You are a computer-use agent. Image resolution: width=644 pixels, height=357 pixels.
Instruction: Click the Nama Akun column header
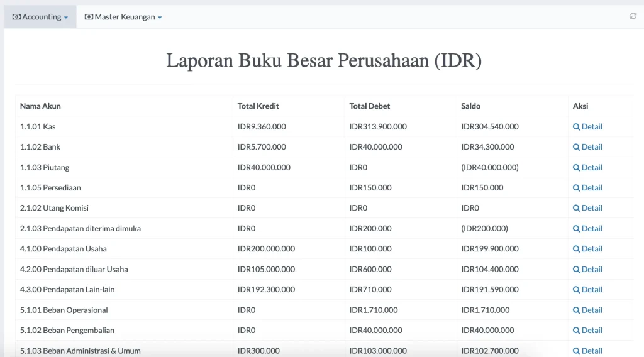point(40,106)
